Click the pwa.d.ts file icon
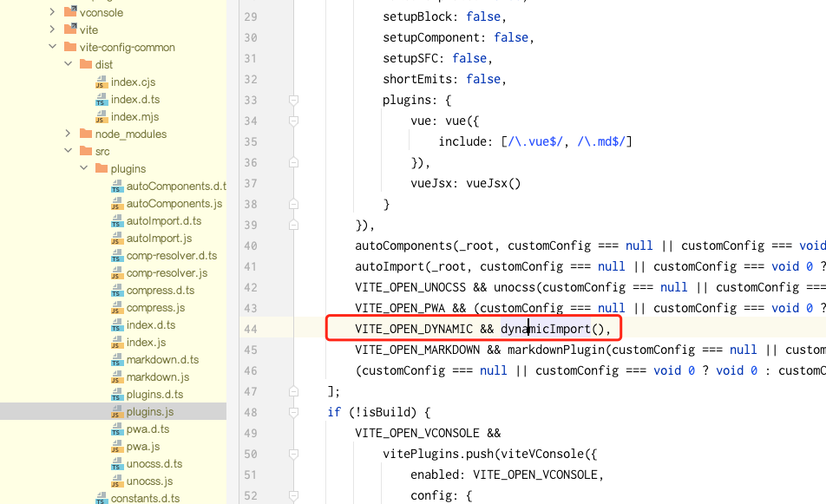The image size is (826, 504). coord(117,429)
